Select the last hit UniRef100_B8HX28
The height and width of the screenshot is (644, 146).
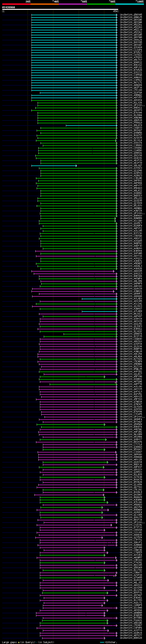131,638
